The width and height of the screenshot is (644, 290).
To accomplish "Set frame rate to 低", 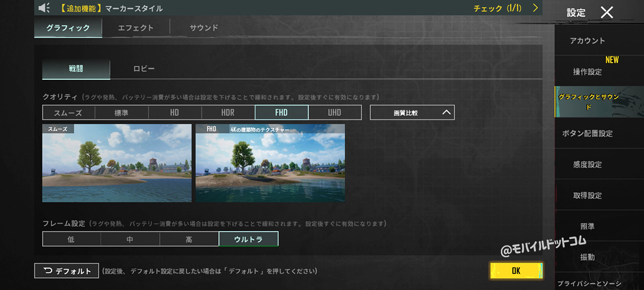I will click(71, 239).
